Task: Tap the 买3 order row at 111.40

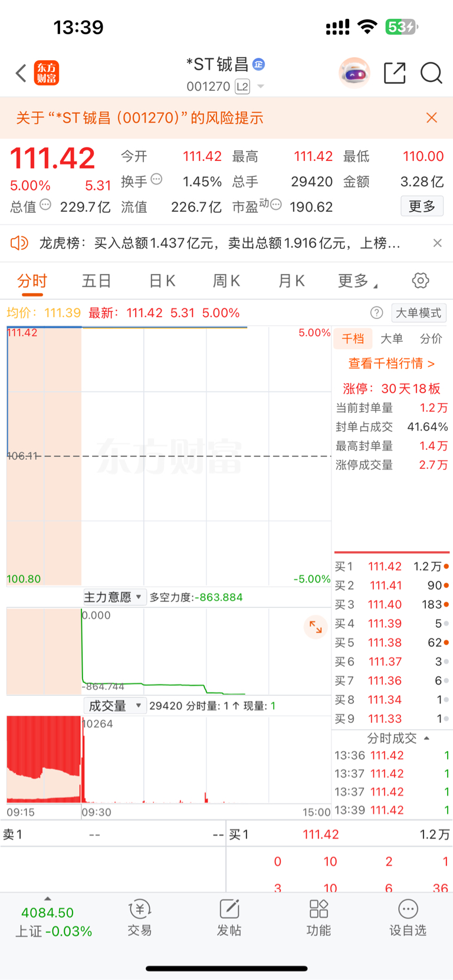Action: click(392, 604)
